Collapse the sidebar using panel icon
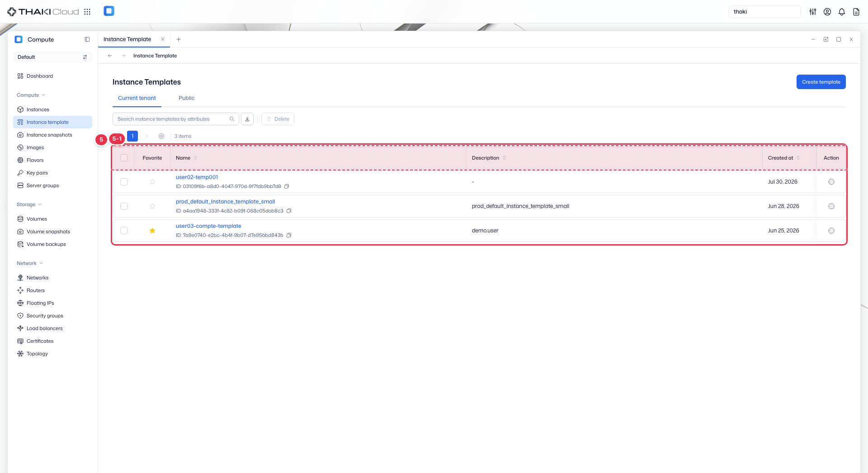Viewport: 868px width, 473px height. coord(87,39)
